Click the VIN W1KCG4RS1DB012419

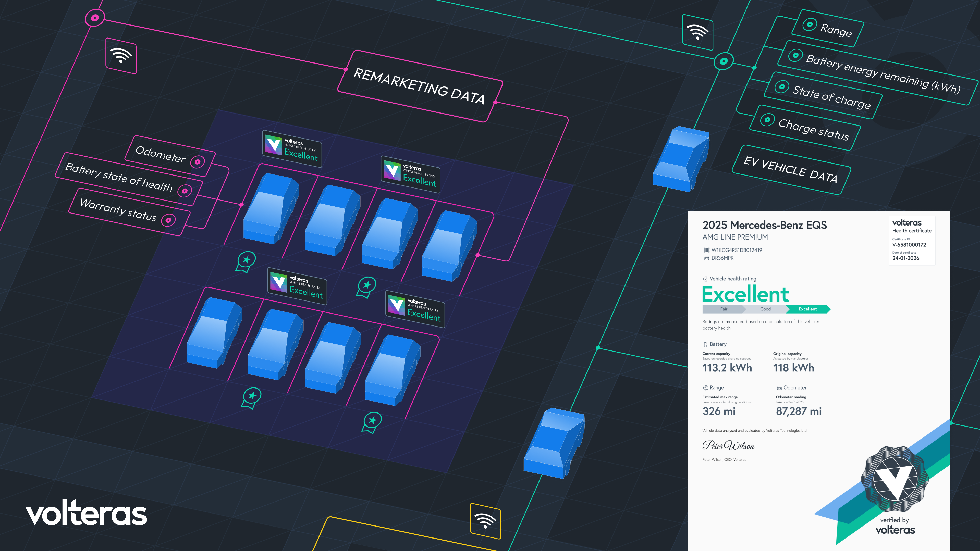pos(737,250)
